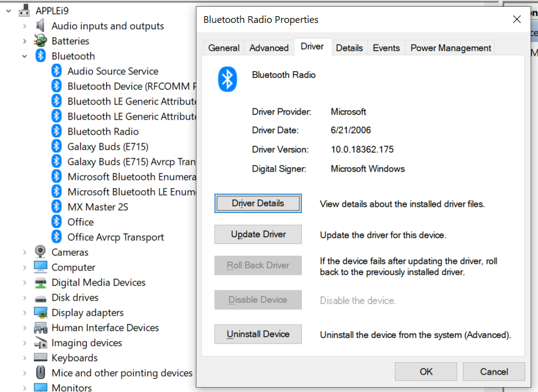Image resolution: width=538 pixels, height=392 pixels.
Task: Expand the Disk drives category
Action: 24,298
